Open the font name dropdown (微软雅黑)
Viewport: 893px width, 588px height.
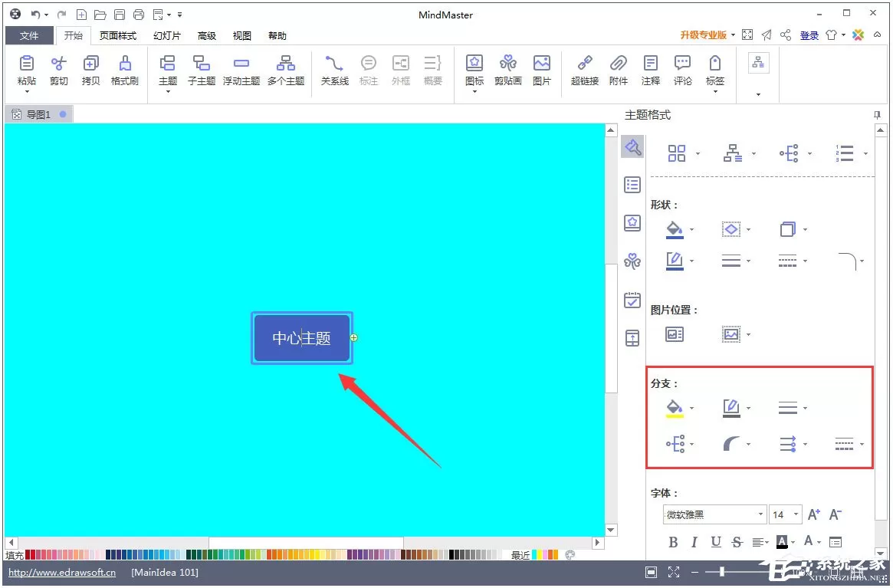pos(760,514)
